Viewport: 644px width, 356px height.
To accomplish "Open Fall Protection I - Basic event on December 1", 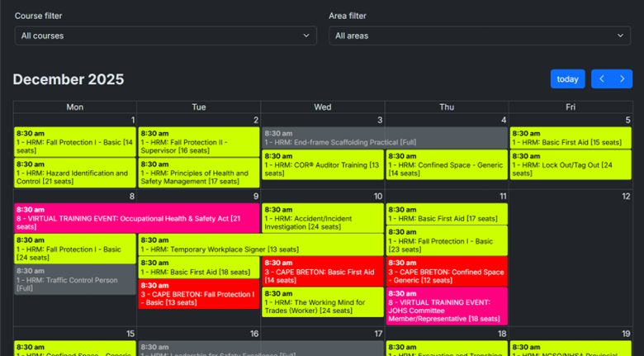I will (x=74, y=141).
